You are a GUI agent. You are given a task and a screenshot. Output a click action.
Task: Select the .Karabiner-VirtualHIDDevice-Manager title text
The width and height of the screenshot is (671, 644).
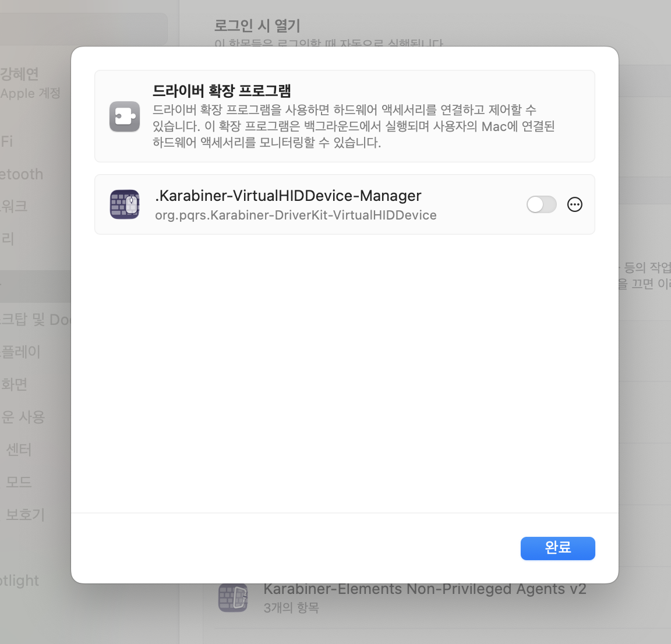(288, 196)
